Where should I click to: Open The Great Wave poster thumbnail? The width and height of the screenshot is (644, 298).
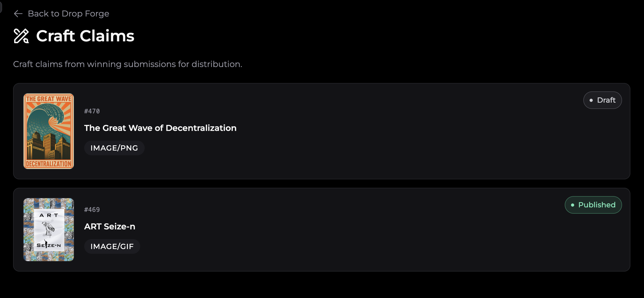point(49,131)
